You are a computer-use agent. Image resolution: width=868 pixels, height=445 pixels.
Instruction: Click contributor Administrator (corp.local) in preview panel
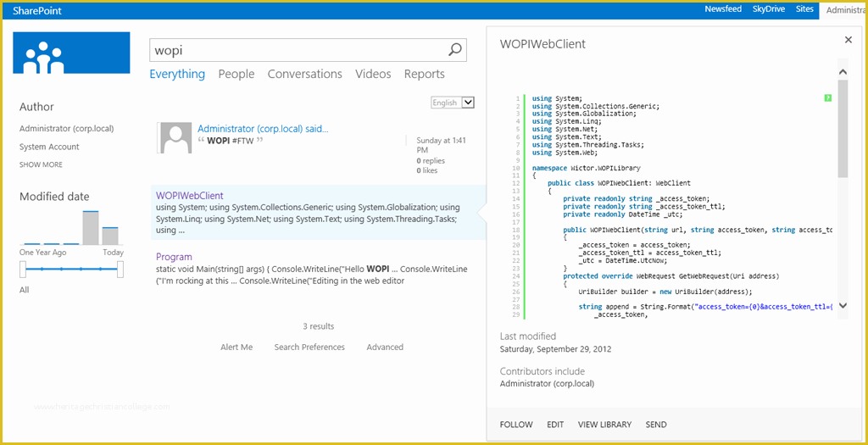pos(547,384)
